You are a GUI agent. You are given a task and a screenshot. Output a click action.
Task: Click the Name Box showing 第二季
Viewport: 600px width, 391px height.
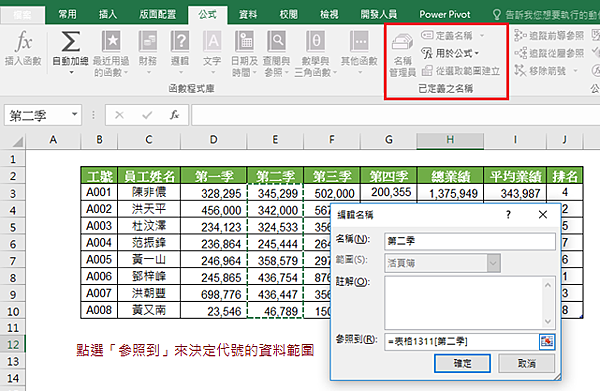pyautogui.click(x=37, y=115)
